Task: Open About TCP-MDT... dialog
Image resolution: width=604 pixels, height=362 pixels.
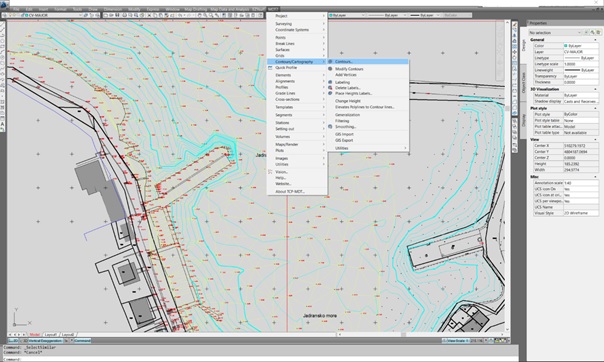Action: click(297, 191)
